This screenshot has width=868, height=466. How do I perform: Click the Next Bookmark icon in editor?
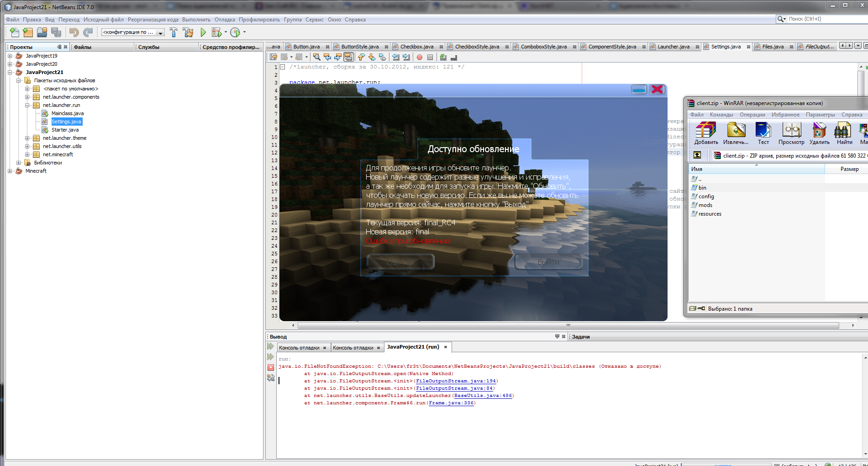(372, 57)
